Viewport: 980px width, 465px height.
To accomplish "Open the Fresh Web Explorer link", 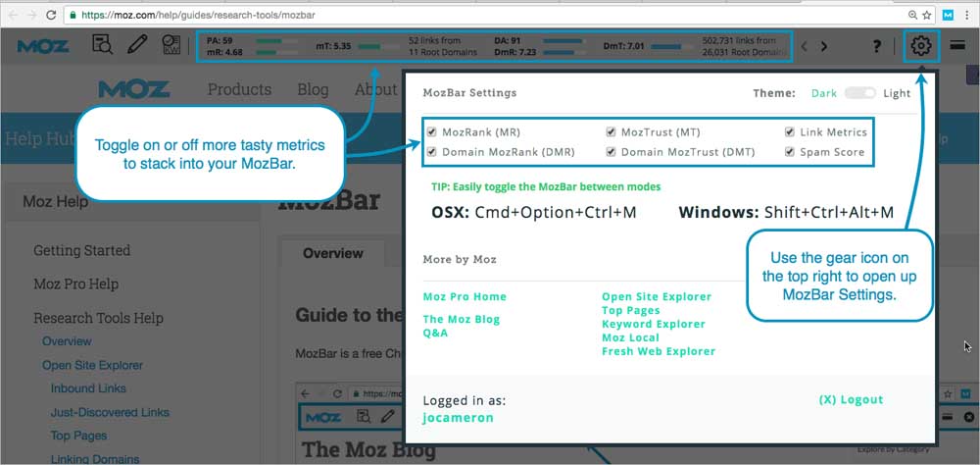I will tap(659, 352).
